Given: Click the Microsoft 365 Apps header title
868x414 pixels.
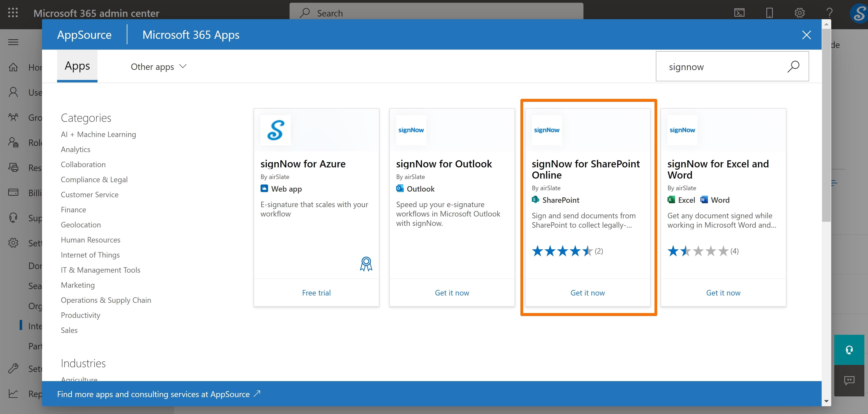Looking at the screenshot, I should pyautogui.click(x=191, y=35).
